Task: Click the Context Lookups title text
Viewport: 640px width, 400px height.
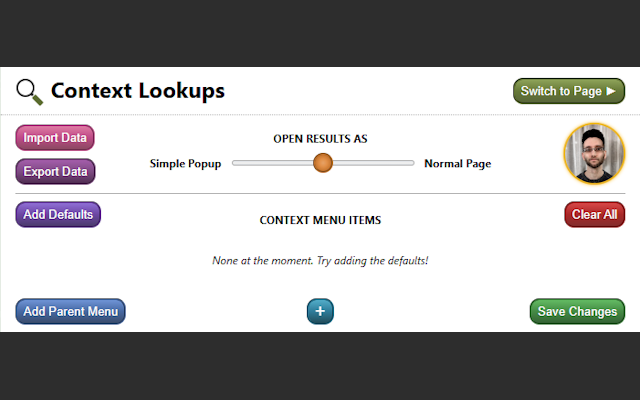Action: click(x=138, y=91)
